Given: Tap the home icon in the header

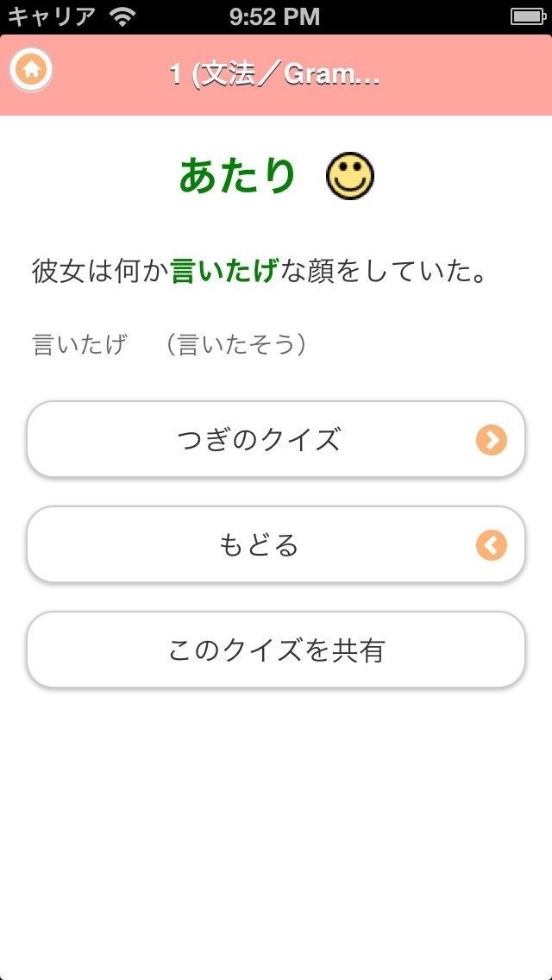Looking at the screenshot, I should pyautogui.click(x=32, y=71).
